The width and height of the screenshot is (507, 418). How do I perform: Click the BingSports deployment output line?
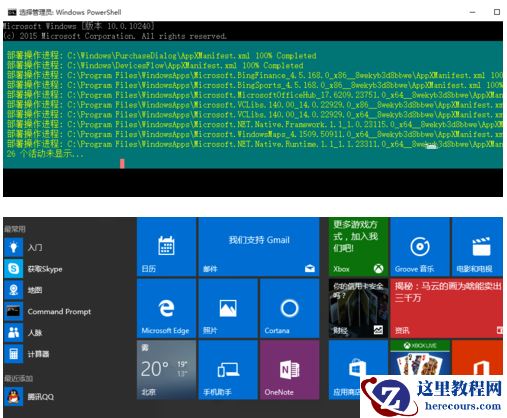pyautogui.click(x=255, y=85)
